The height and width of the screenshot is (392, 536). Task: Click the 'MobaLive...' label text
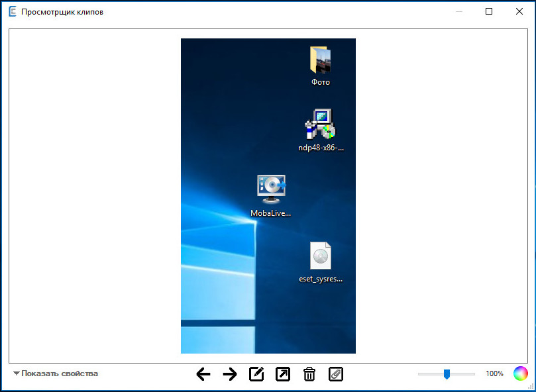[271, 213]
